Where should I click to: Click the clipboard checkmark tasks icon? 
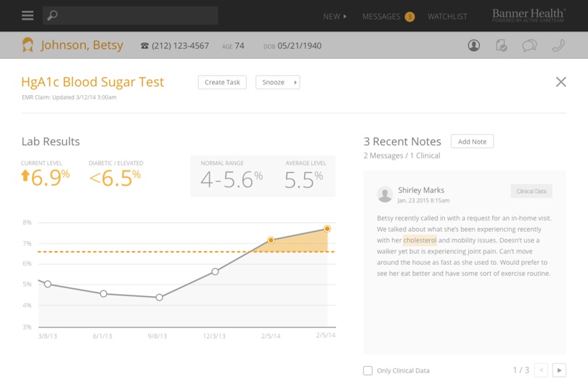click(502, 46)
